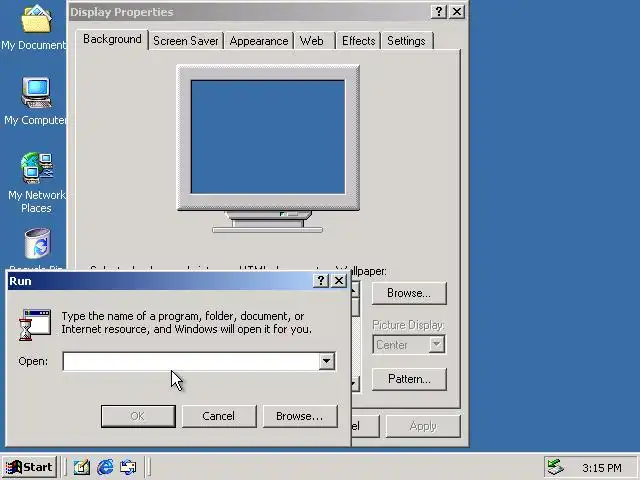Open the Settings tab
640x480 pixels.
(407, 41)
